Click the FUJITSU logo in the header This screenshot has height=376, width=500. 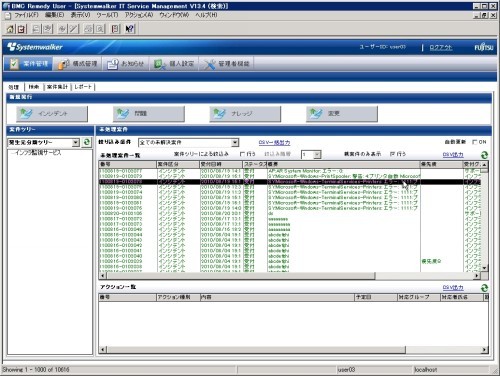[484, 48]
